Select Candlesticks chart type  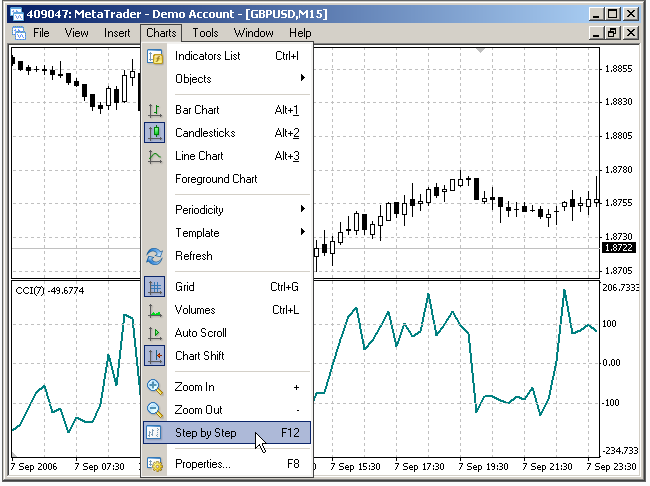coord(227,133)
